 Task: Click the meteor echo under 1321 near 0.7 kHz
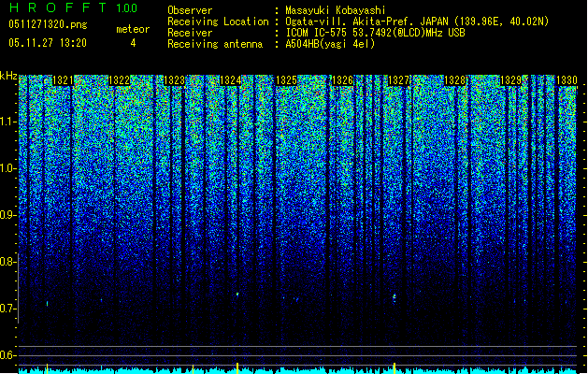click(48, 303)
